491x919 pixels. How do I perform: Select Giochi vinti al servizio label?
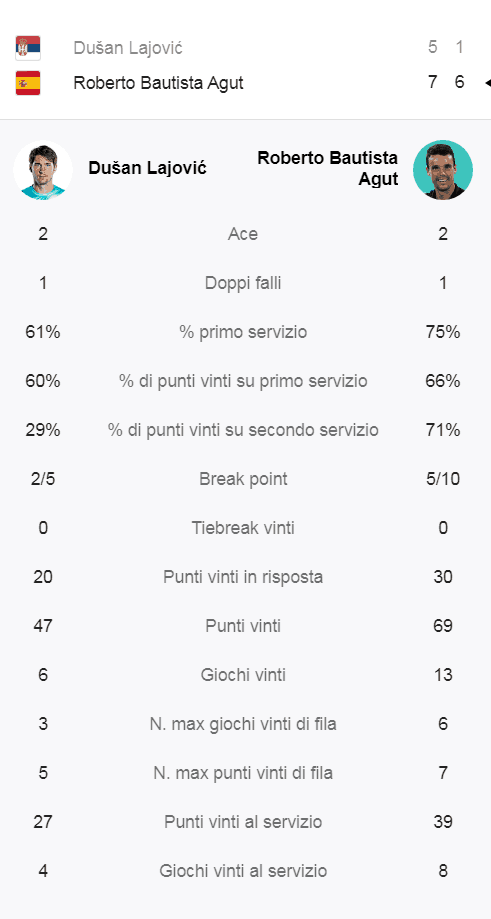(243, 871)
